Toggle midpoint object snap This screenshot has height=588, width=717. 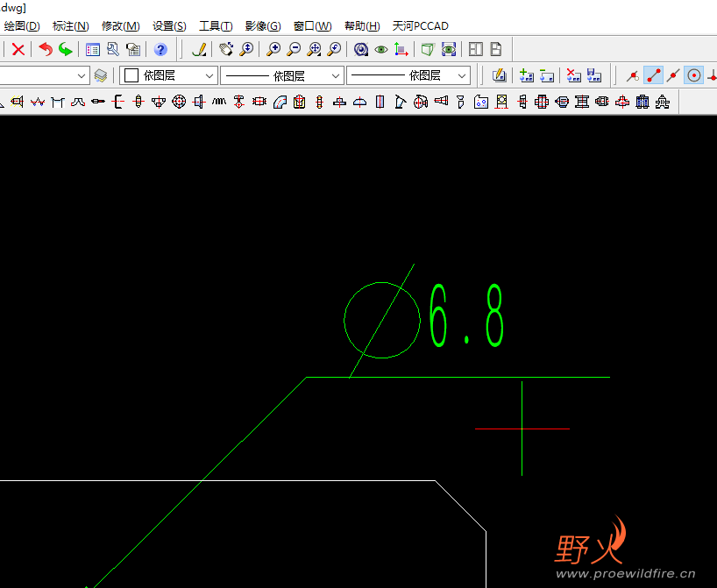pyautogui.click(x=673, y=76)
